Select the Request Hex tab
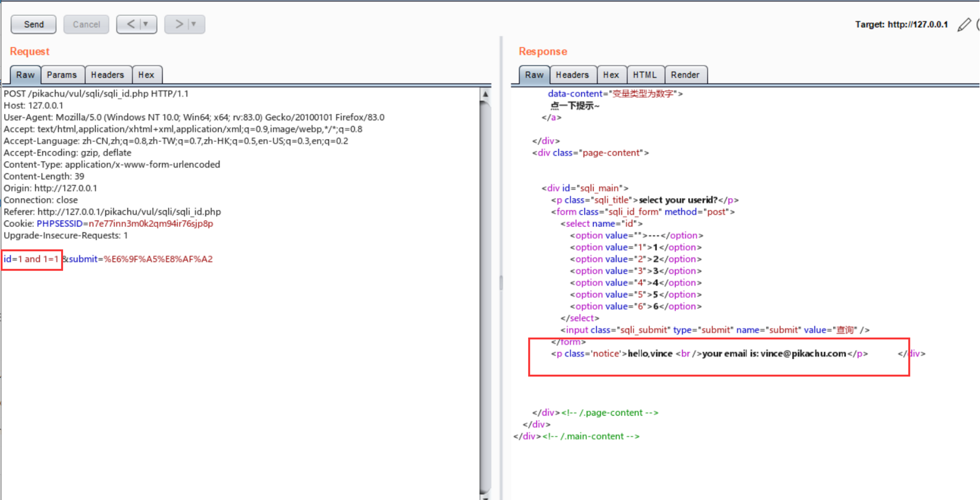The image size is (980, 500). (x=146, y=75)
